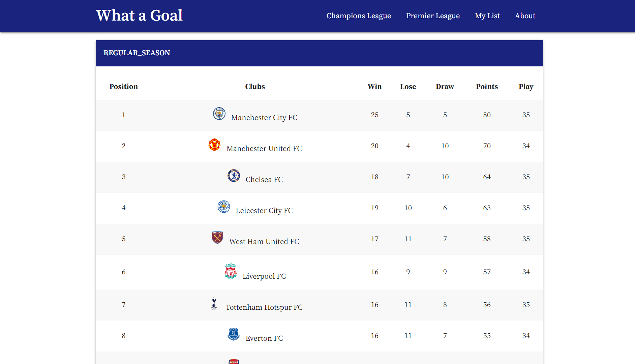The height and width of the screenshot is (364, 635).
Task: Click the Liverpool FC crest icon
Action: (231, 271)
